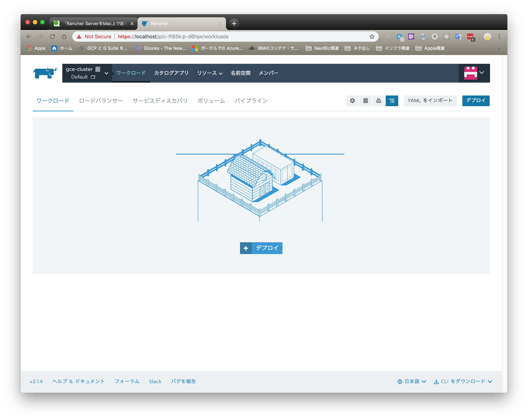Screen dimensions: 528x420
Task: Click the Rancher logo in the header
Action: 45,73
